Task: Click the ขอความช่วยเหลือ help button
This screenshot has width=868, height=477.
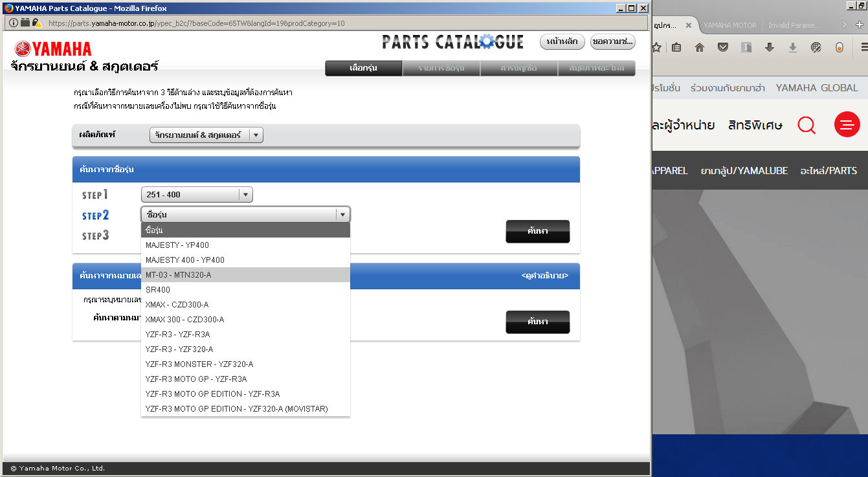Action: [x=612, y=41]
